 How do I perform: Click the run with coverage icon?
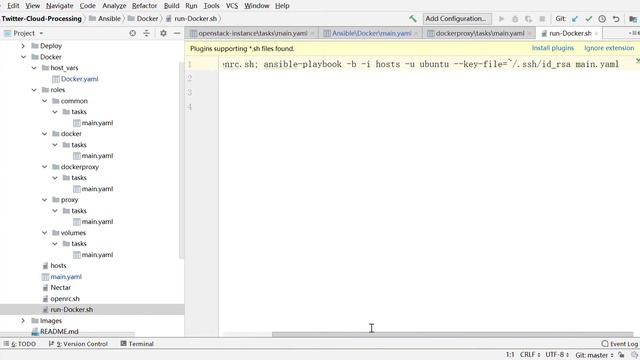point(529,19)
